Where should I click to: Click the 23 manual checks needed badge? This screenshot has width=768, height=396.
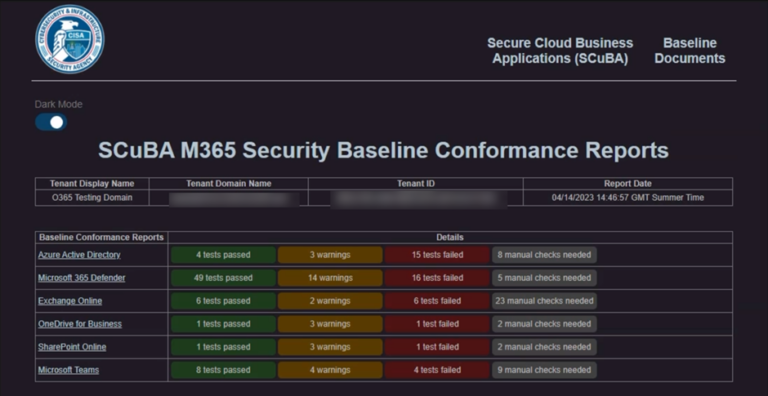544,301
